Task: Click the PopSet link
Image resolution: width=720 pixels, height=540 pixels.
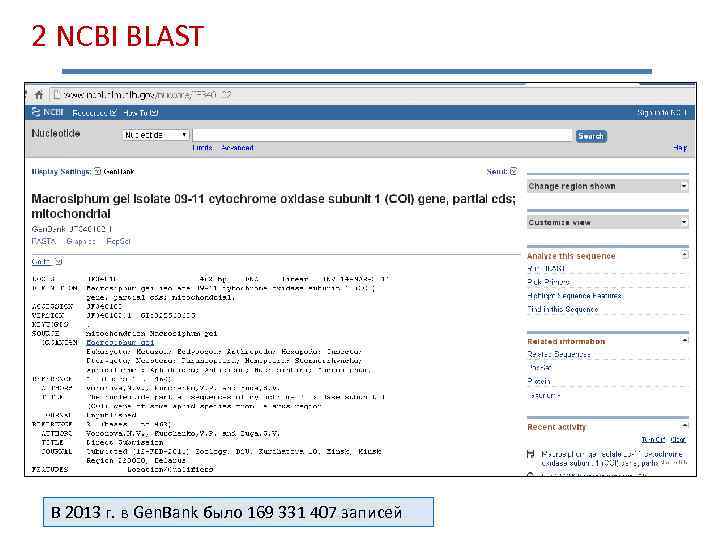Action: 118,241
